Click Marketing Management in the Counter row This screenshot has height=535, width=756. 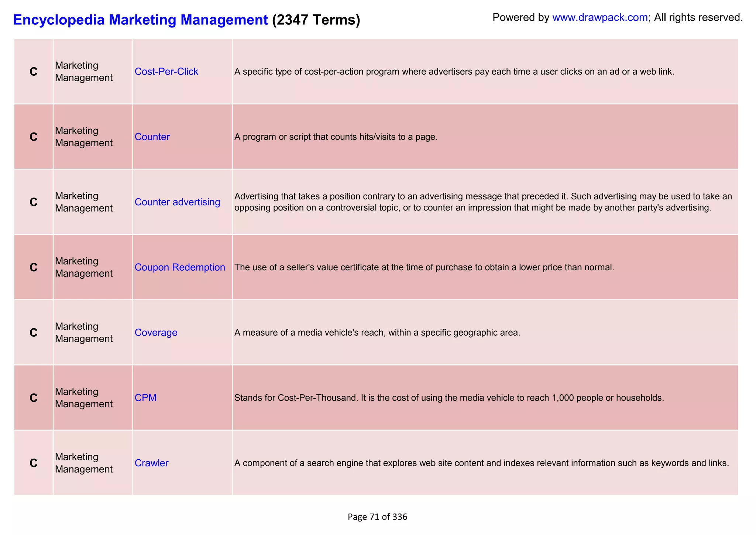pos(84,137)
